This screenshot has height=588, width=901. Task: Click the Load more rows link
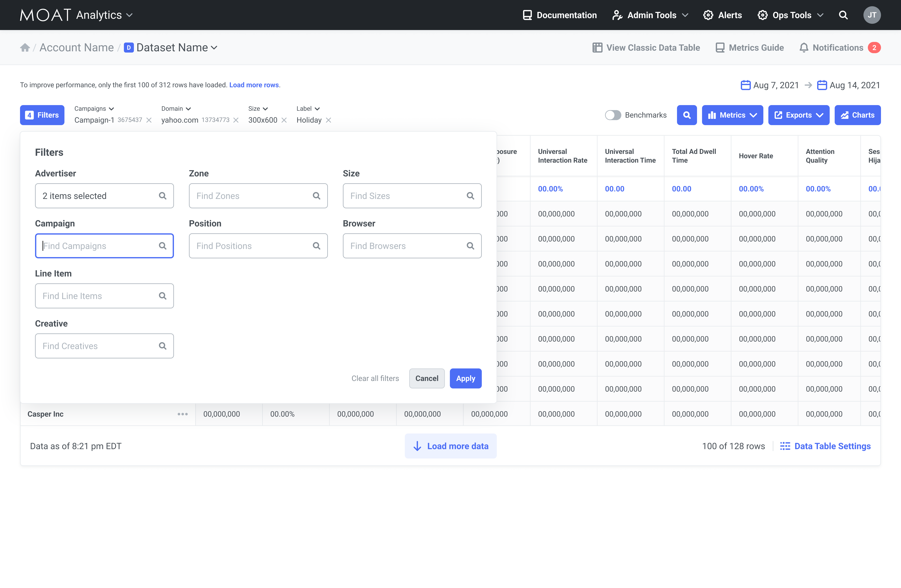[x=254, y=85]
